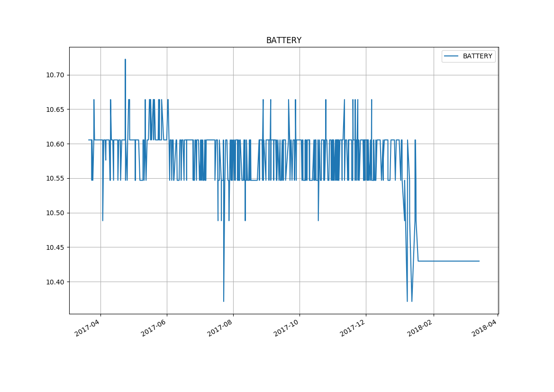554x392 pixels.
Task: Click the 10.55 y-axis tick label
Action: tap(55, 179)
